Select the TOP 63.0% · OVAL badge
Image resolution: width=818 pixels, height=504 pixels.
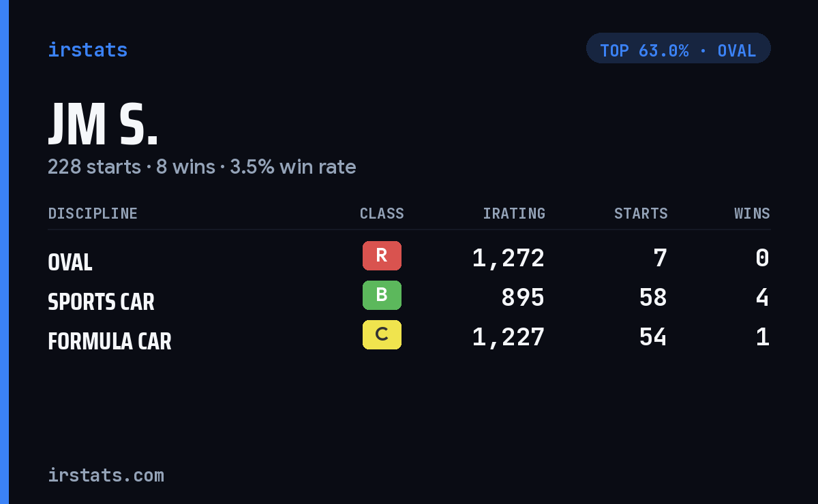pyautogui.click(x=678, y=48)
